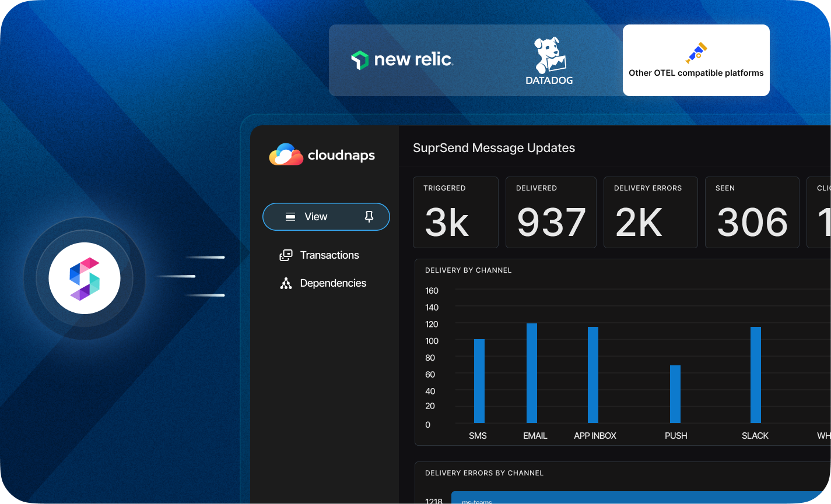Click the EMAIL axis label

[535, 436]
